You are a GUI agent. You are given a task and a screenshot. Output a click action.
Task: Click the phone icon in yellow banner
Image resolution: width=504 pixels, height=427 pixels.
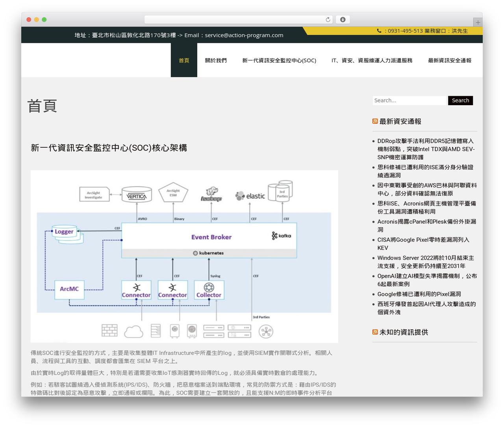[379, 31]
